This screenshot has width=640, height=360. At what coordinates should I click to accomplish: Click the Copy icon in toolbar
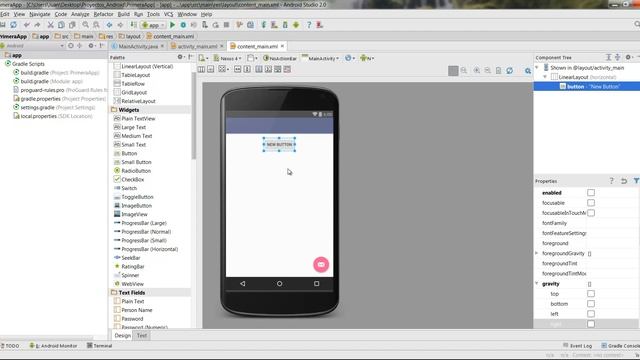point(61,25)
